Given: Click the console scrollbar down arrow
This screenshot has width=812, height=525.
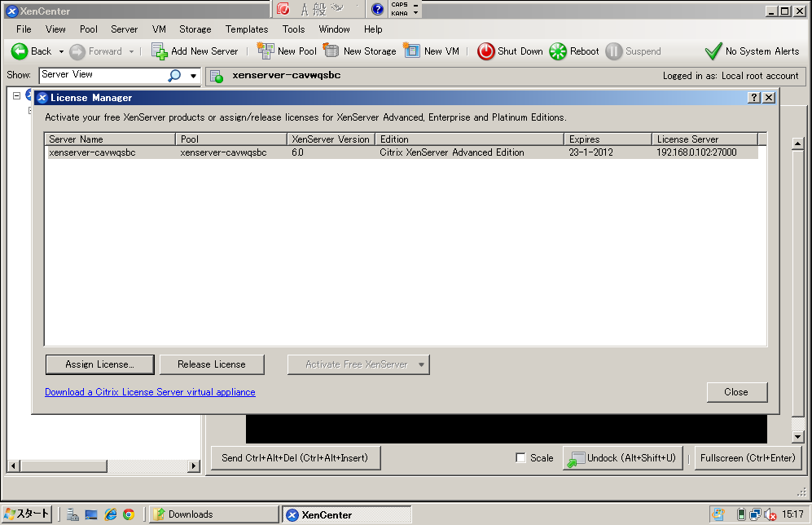Looking at the screenshot, I should [798, 437].
